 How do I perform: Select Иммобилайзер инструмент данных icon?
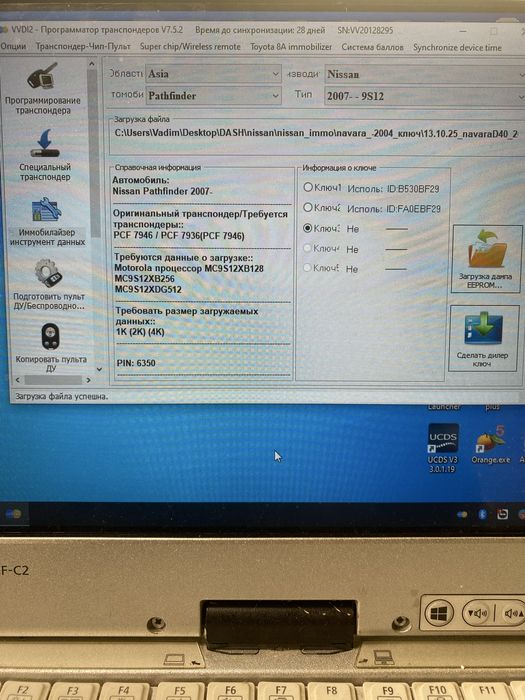pyautogui.click(x=47, y=221)
